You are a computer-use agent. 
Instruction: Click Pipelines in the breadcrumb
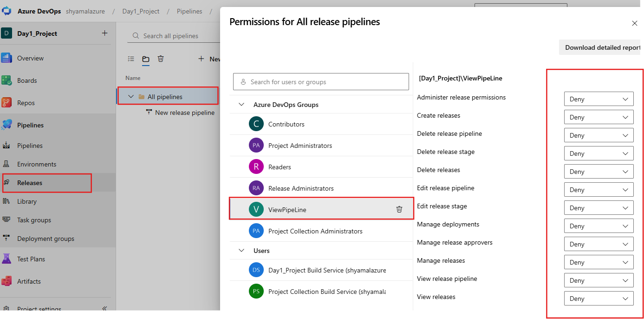click(189, 11)
